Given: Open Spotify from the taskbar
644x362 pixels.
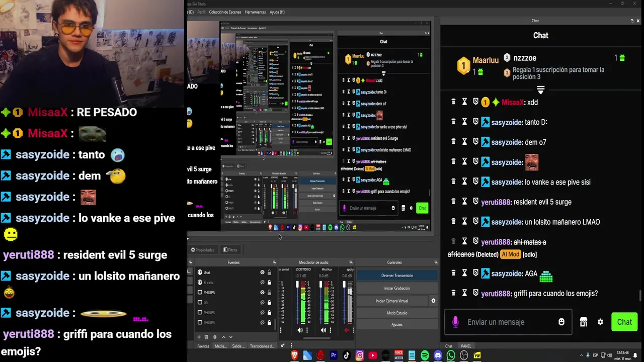Looking at the screenshot, I should coord(425,355).
